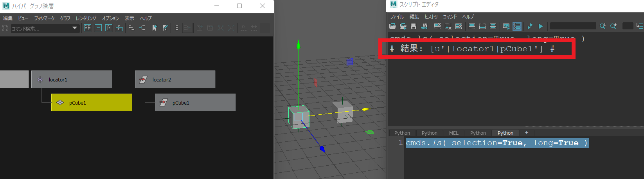Add a new script tab with plus
The image size is (644, 179).
[526, 133]
